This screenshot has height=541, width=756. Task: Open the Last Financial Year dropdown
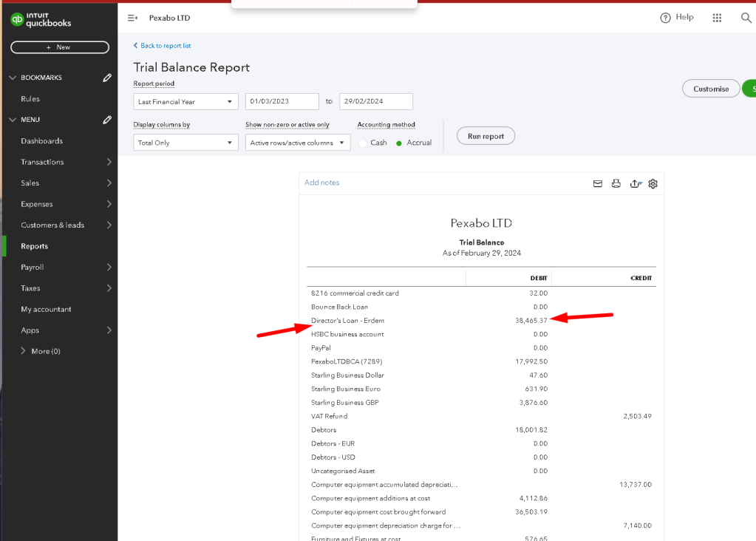click(185, 102)
